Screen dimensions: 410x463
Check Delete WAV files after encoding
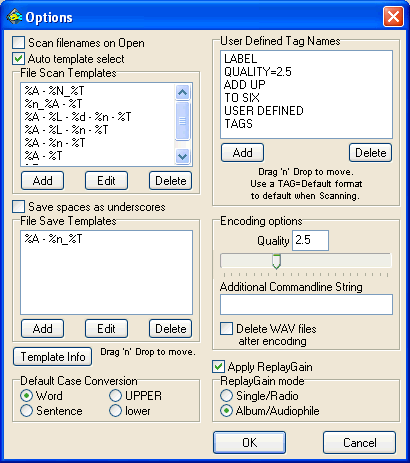point(226,329)
